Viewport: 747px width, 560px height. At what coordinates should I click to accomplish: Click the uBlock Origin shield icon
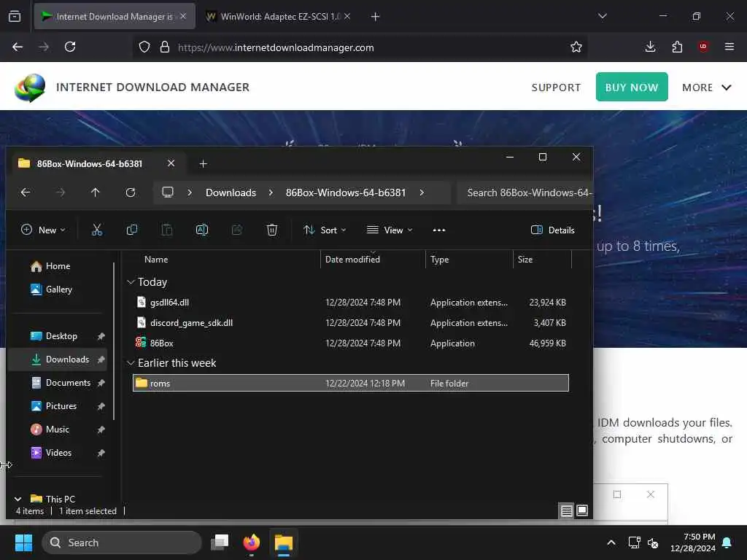tap(703, 47)
